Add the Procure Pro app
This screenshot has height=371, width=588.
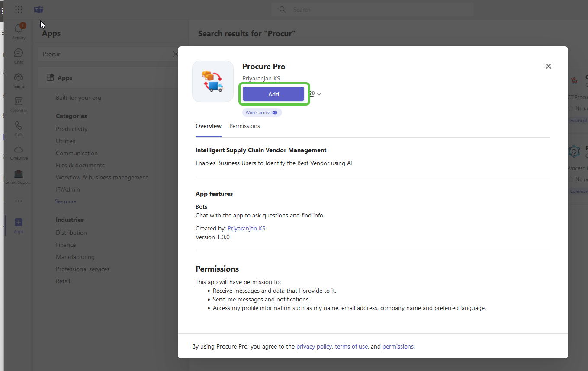point(273,94)
